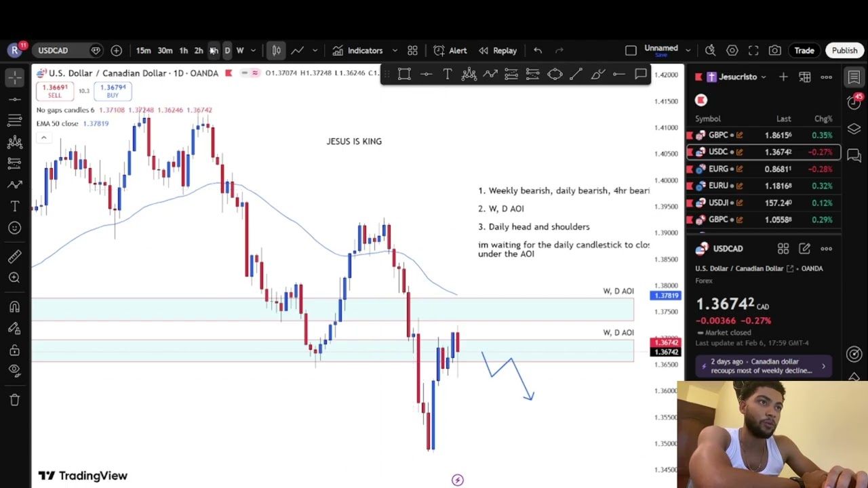This screenshot has width=868, height=488.
Task: Open the alerts clock icon with 45 badge
Action: (854, 102)
